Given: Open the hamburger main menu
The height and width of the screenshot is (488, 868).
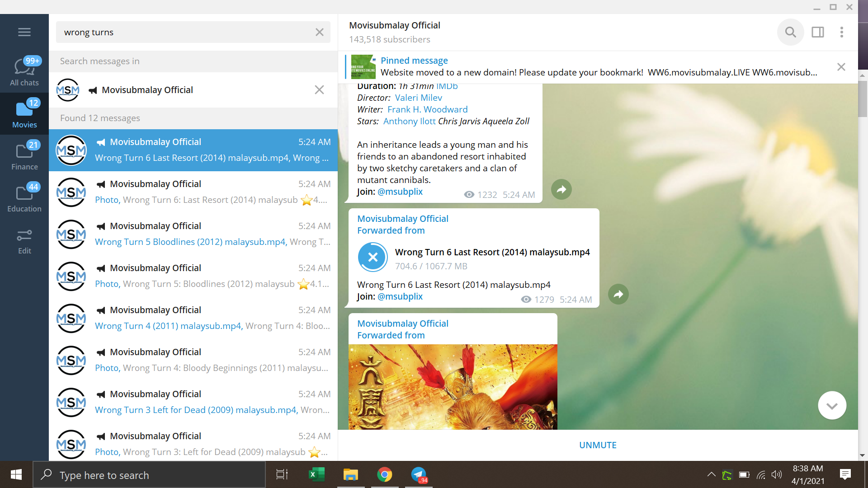Looking at the screenshot, I should point(24,32).
